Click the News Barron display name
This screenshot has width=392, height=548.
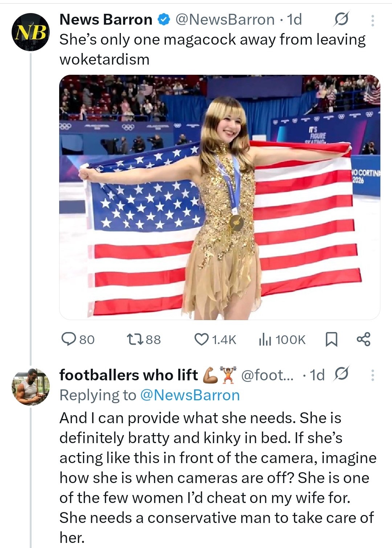coord(106,20)
